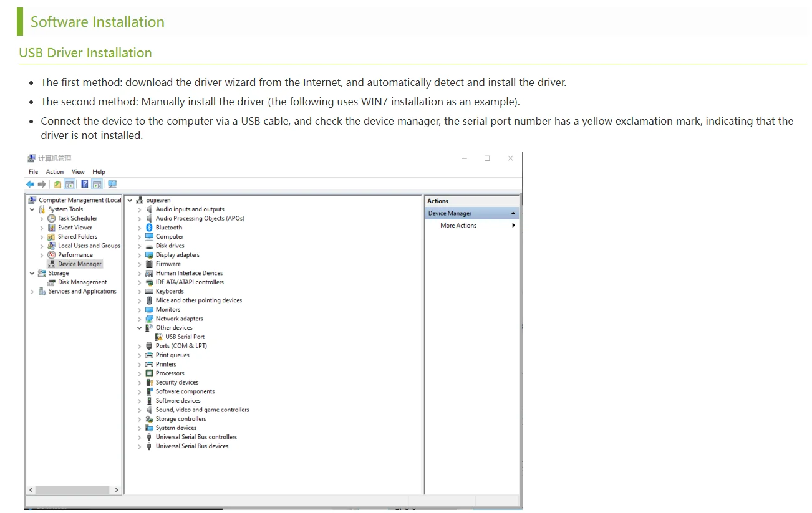Click the Up one level folder icon
This screenshot has width=812, height=513.
tap(57, 184)
